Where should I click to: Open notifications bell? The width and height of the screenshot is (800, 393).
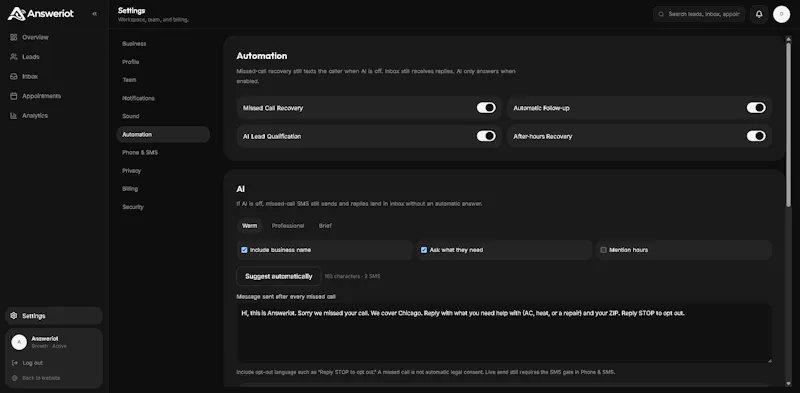759,14
